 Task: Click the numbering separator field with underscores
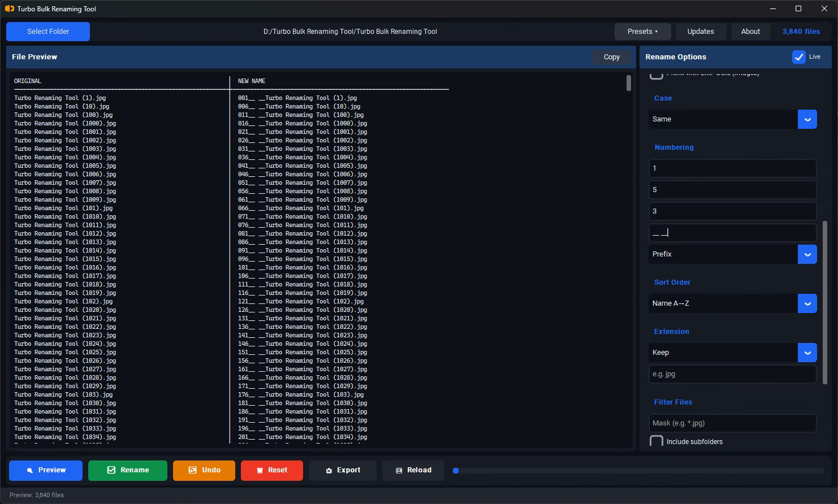732,233
